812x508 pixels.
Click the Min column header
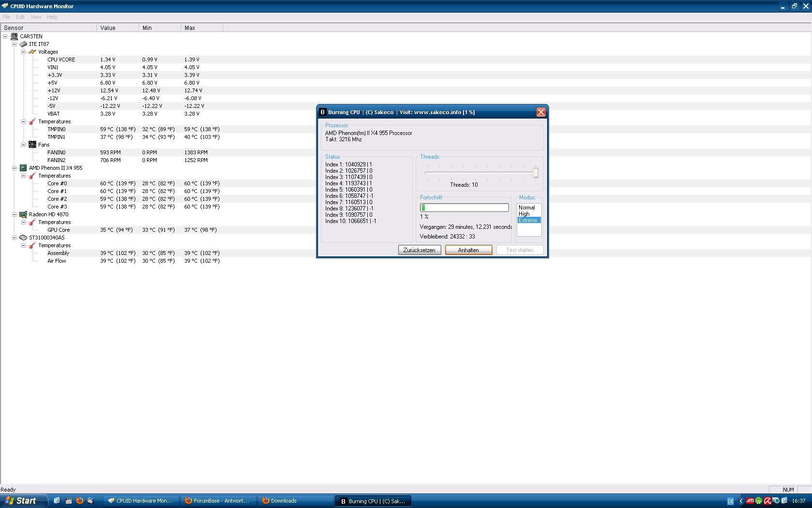(x=160, y=28)
